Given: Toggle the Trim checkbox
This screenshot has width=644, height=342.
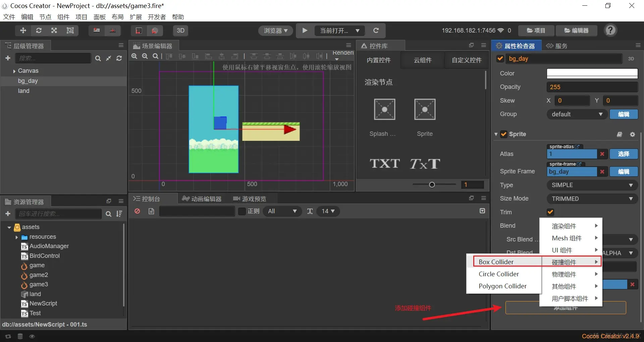Looking at the screenshot, I should click(550, 212).
